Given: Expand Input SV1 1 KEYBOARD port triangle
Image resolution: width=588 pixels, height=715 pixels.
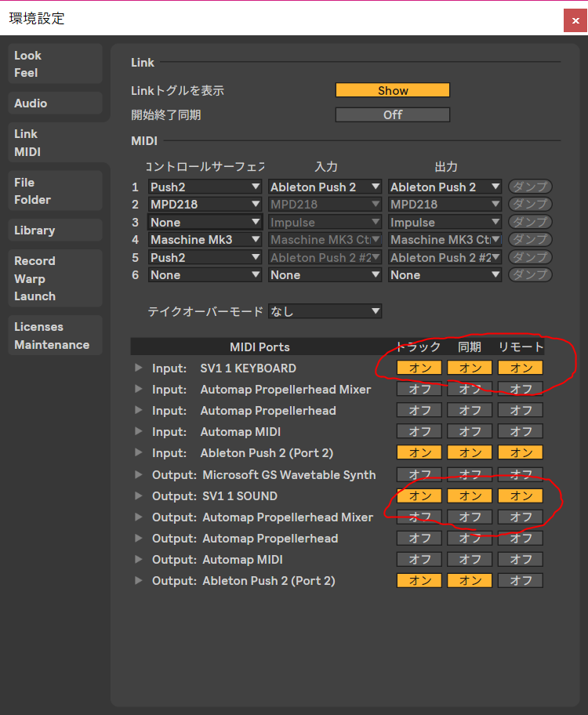Looking at the screenshot, I should coord(139,368).
